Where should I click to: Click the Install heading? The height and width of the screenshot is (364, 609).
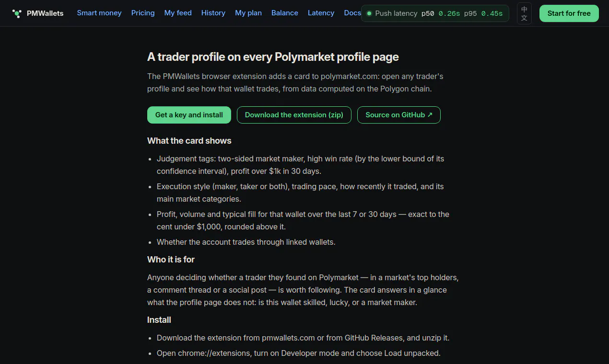click(x=159, y=320)
